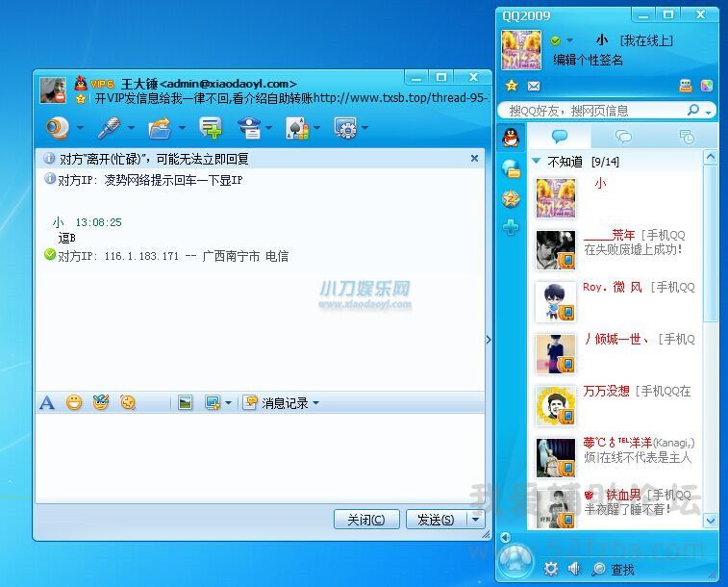Click contact list scrollbar up arrow
The width and height of the screenshot is (728, 587).
711,158
